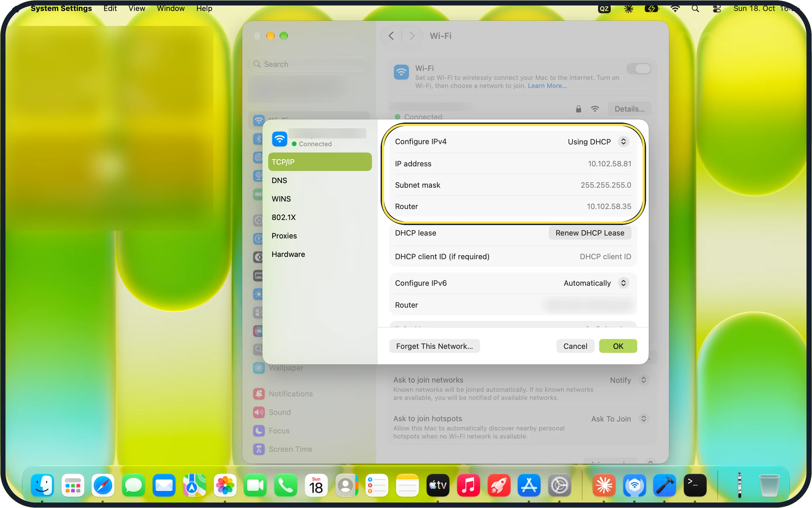
Task: Switch to the Hardware tab
Action: point(320,254)
